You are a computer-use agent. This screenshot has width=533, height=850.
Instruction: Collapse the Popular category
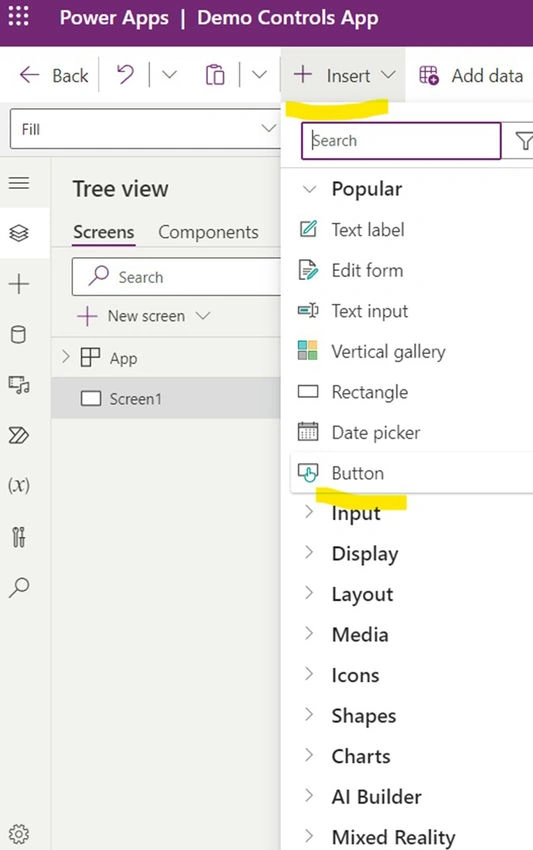point(309,189)
